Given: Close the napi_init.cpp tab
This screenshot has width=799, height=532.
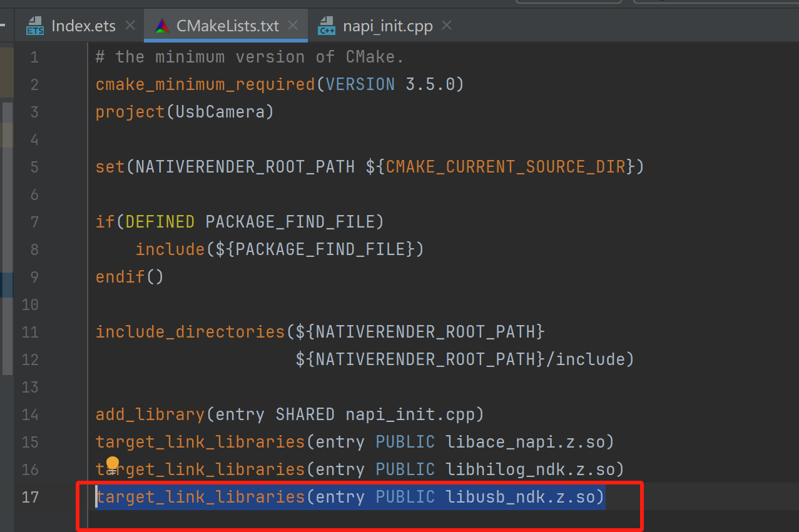Looking at the screenshot, I should [446, 26].
